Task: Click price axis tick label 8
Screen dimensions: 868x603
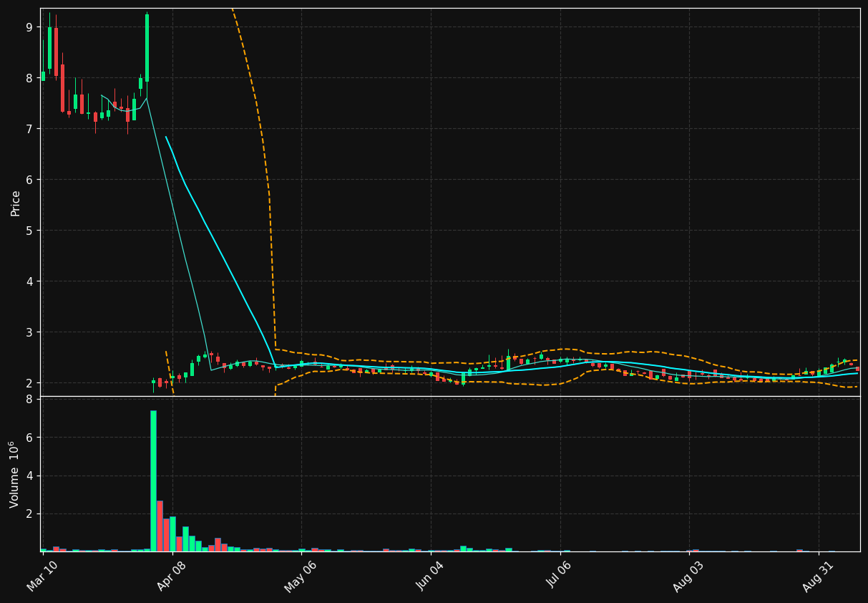Action: 29,78
